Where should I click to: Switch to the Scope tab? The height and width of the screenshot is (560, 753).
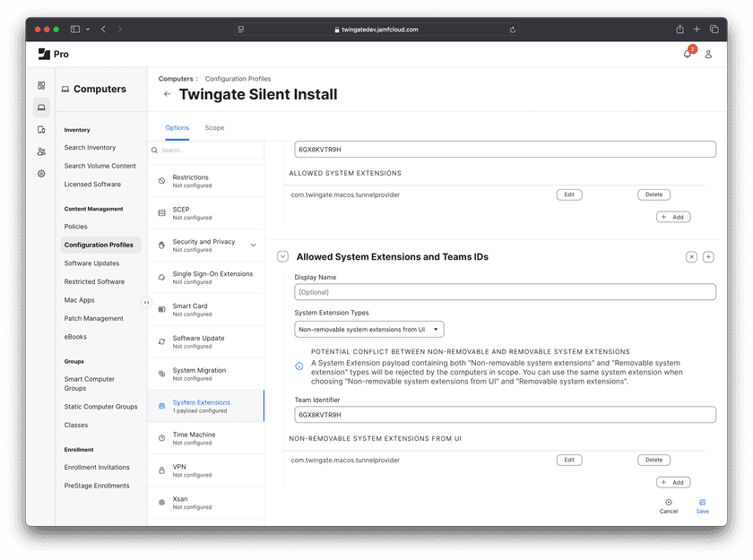click(214, 128)
